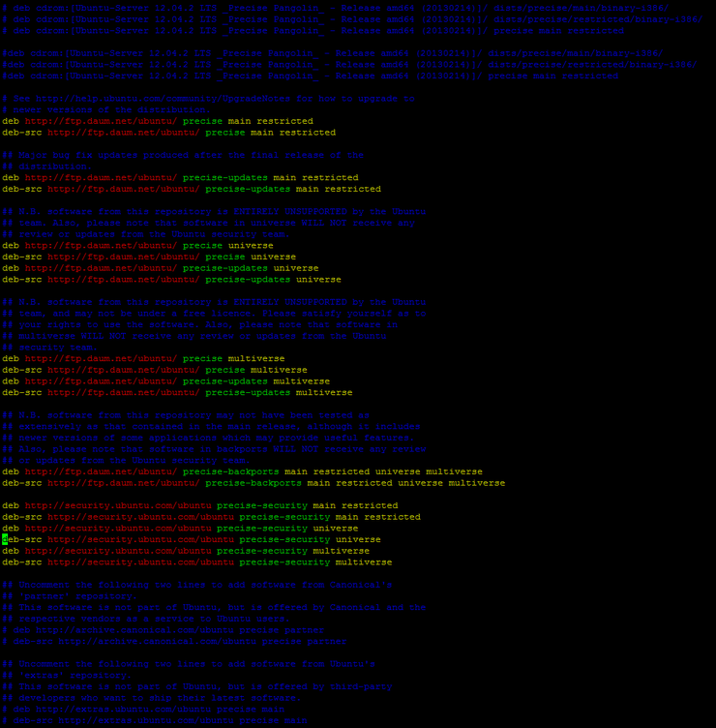Select "deb ... precise-security multiverse" line
This screenshot has height=728, width=716.
[x=186, y=552]
